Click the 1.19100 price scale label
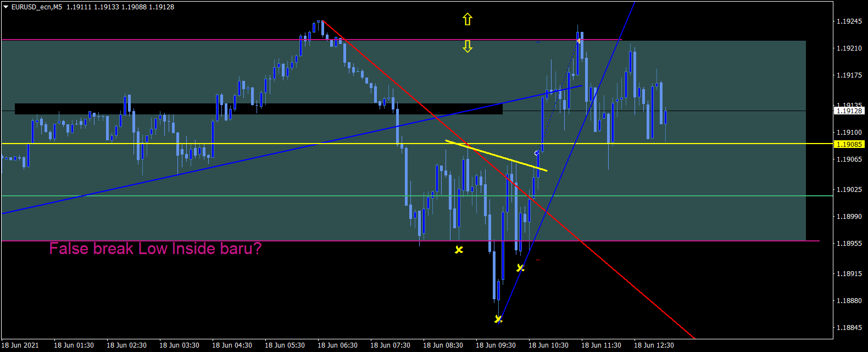This screenshot has height=352, width=868. coord(849,133)
